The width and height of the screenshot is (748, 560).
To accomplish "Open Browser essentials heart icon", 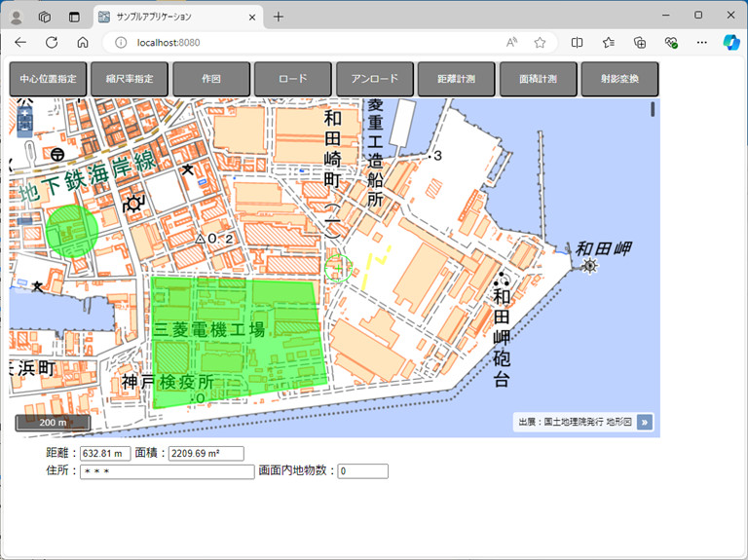I will (671, 43).
